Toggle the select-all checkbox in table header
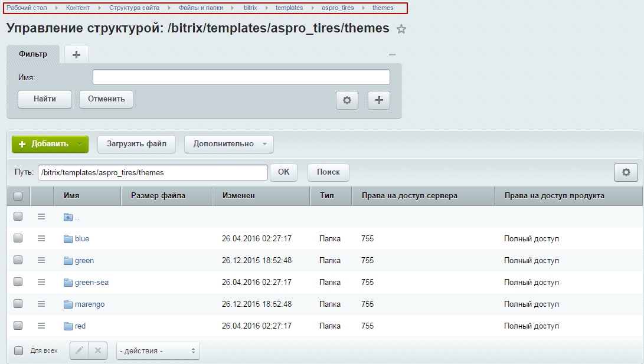Viewport: 644px width, 364px height. (x=18, y=196)
